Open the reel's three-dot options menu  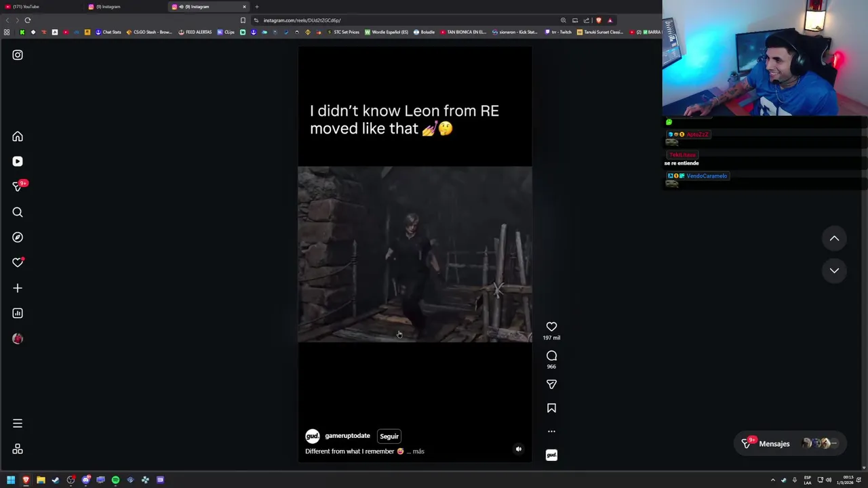[551, 431]
